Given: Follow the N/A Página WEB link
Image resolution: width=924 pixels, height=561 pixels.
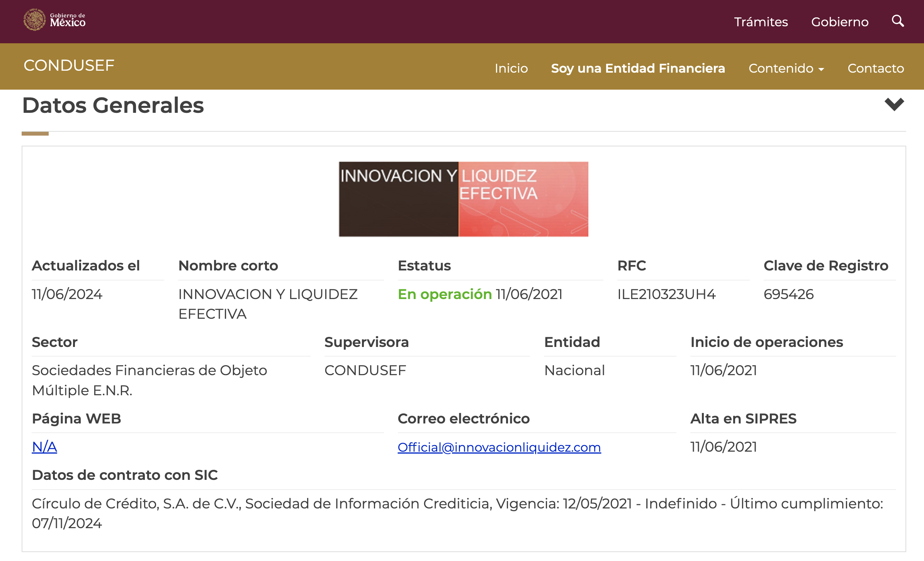Looking at the screenshot, I should (x=44, y=447).
